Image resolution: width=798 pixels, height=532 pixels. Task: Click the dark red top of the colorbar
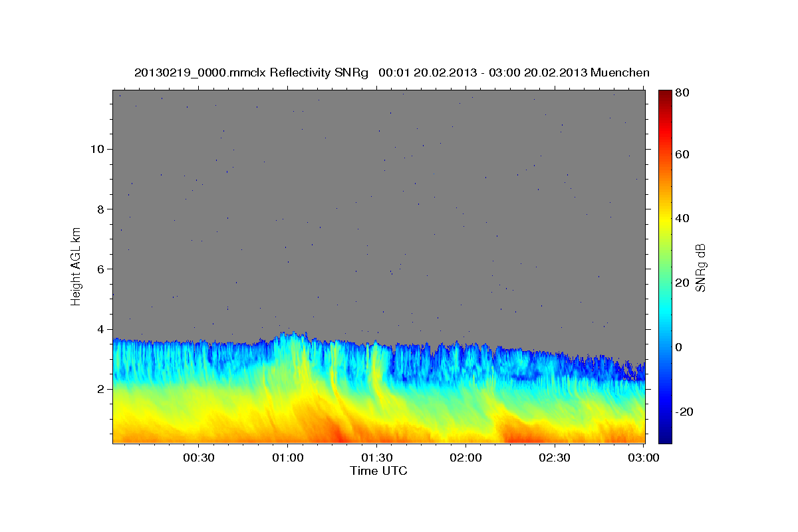(x=665, y=96)
